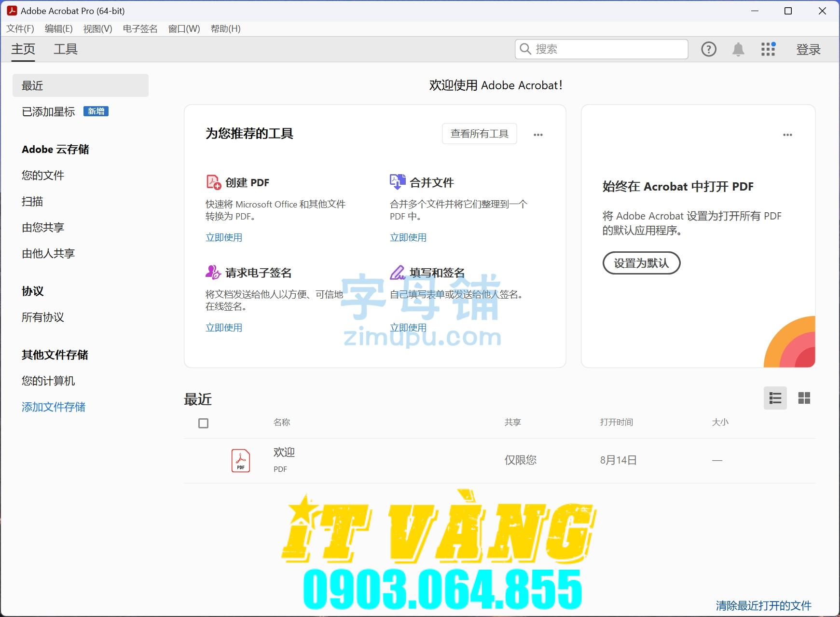
Task: Click the 设置为默认 button
Action: (641, 263)
